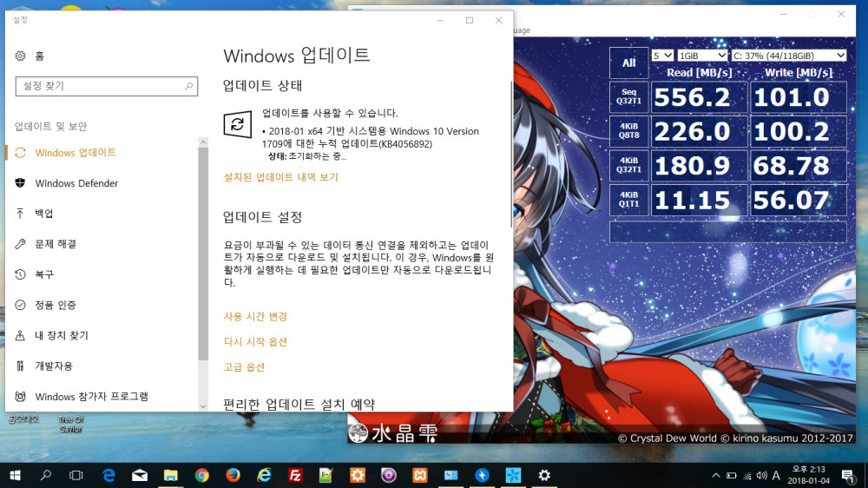Click the update refresh status icon
Screen dimensions: 868x488
[x=236, y=123]
